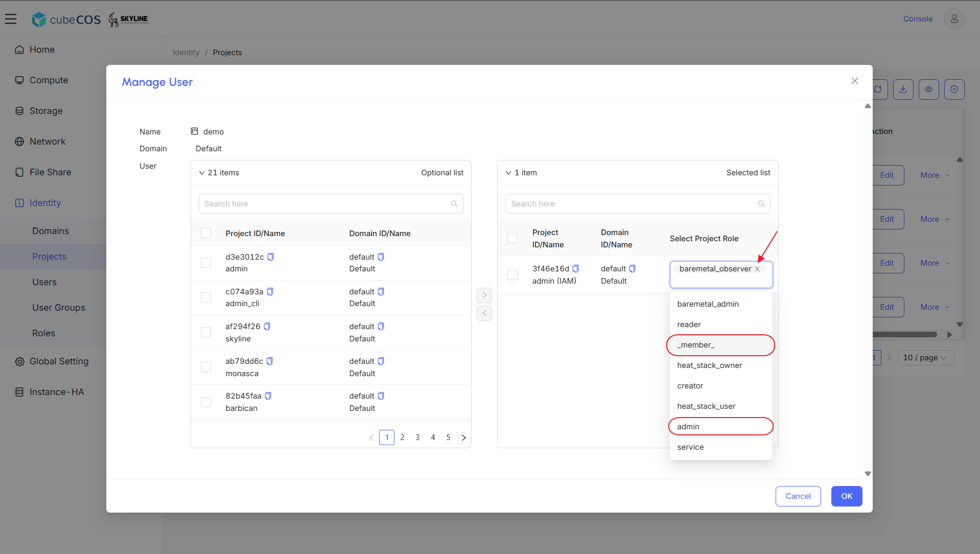Open second row More dropdown
The height and width of the screenshot is (554, 980).
click(935, 219)
